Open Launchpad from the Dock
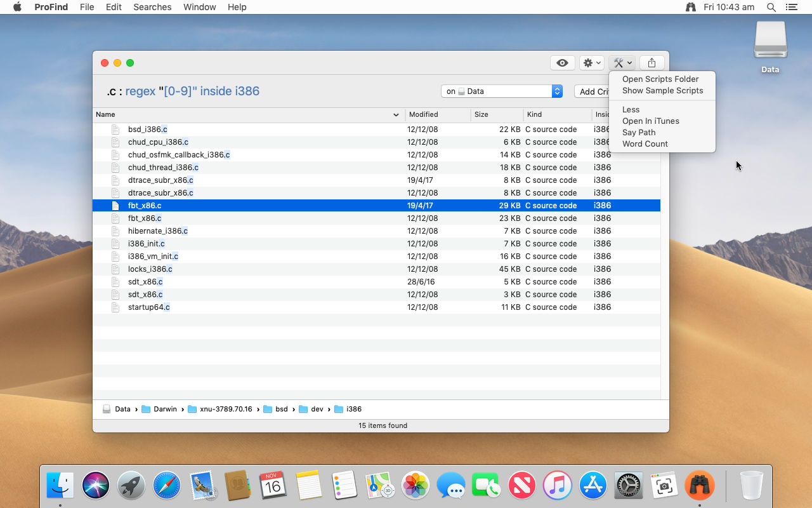 (x=131, y=486)
